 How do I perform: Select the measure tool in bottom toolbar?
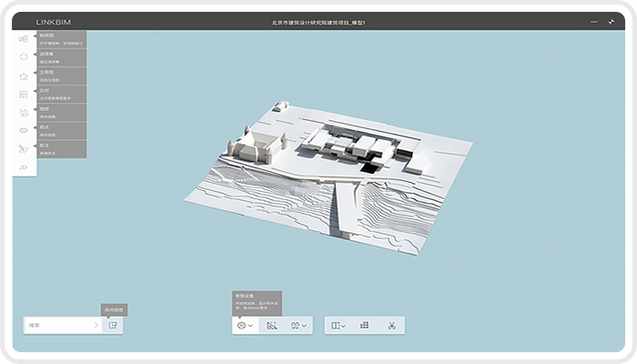pos(271,325)
